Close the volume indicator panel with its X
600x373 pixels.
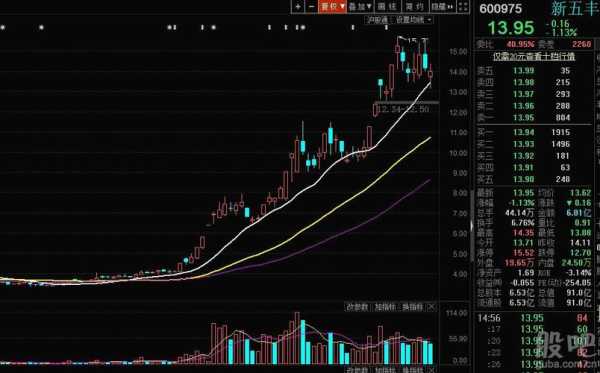tap(431, 307)
